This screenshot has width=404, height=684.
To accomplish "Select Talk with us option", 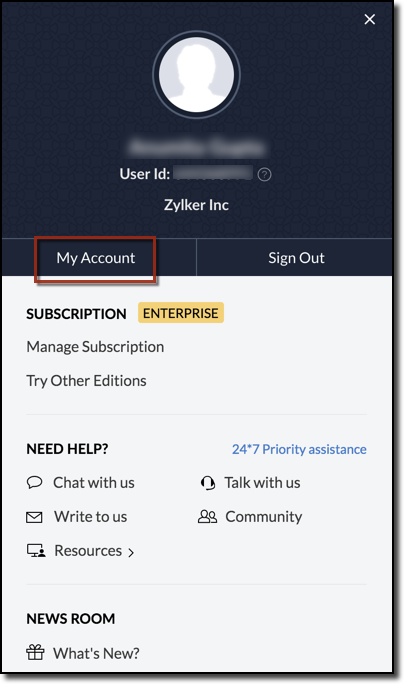I will tap(262, 482).
